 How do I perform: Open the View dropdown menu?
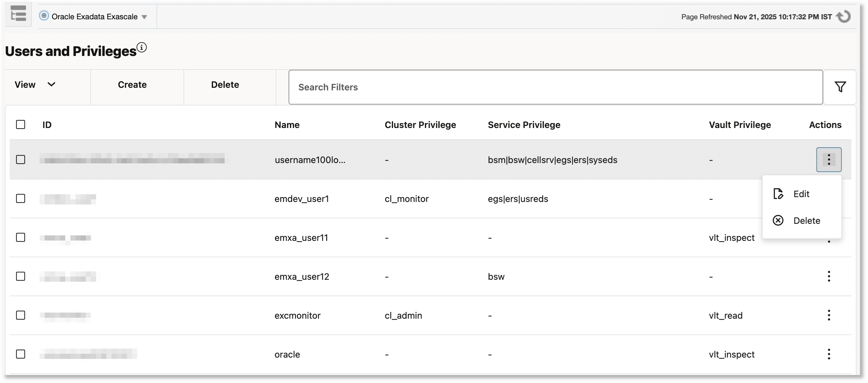(x=35, y=85)
